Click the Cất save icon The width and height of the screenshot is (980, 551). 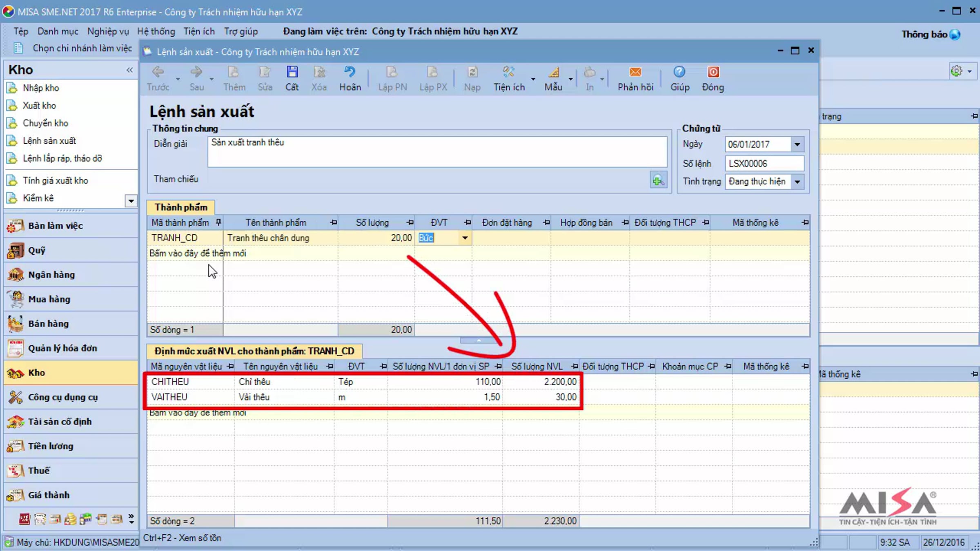click(x=292, y=72)
